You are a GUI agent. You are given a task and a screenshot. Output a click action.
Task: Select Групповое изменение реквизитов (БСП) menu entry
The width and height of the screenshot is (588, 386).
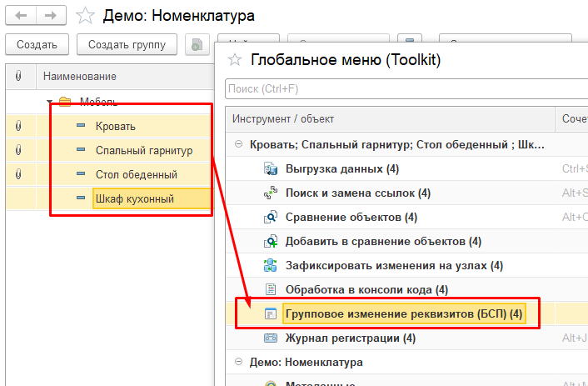pos(403,314)
